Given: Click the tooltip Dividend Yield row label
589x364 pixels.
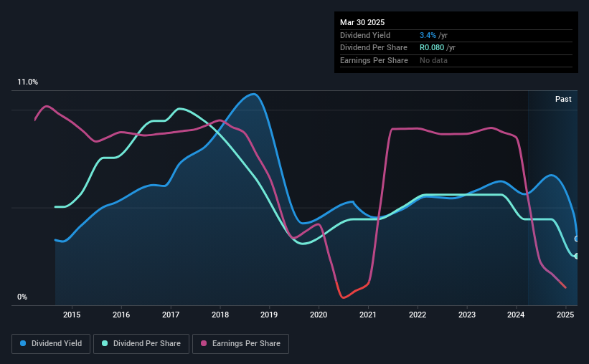Looking at the screenshot, I should [365, 35].
